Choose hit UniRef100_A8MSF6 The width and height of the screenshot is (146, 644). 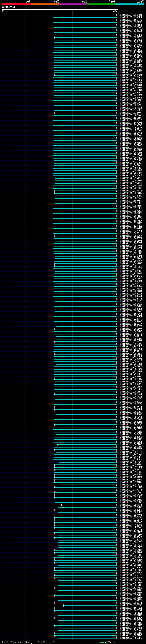pos(131,25)
